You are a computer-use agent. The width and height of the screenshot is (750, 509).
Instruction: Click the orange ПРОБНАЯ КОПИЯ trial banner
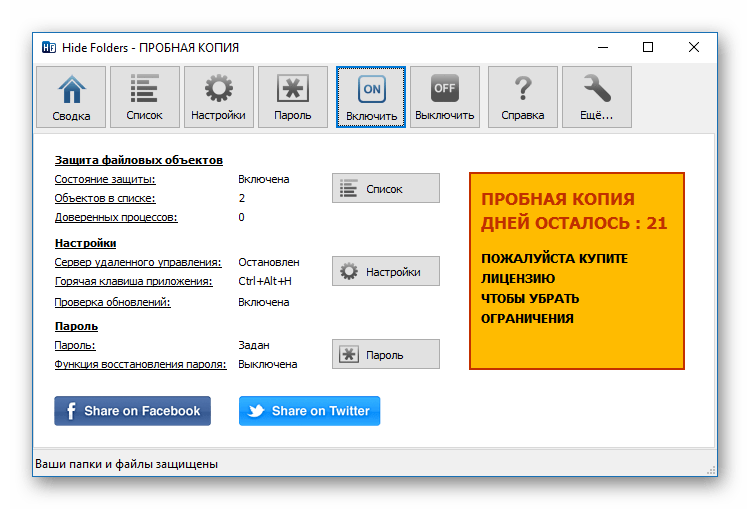577,271
